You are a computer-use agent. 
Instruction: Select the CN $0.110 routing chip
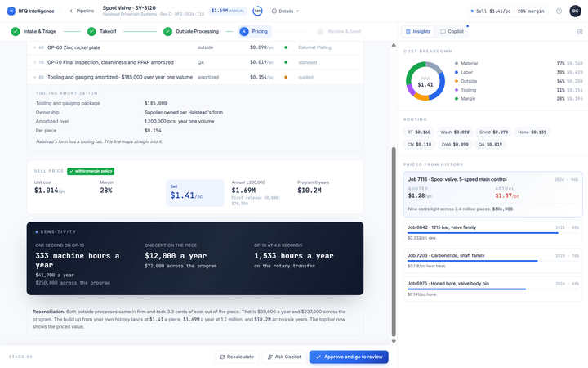[419, 145]
